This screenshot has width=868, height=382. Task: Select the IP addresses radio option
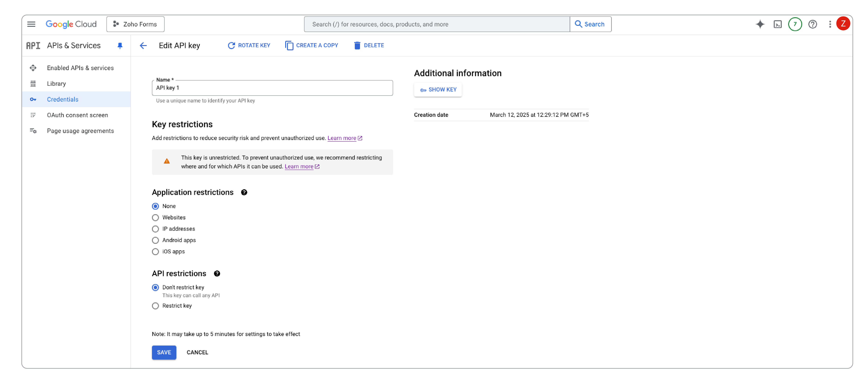point(155,229)
